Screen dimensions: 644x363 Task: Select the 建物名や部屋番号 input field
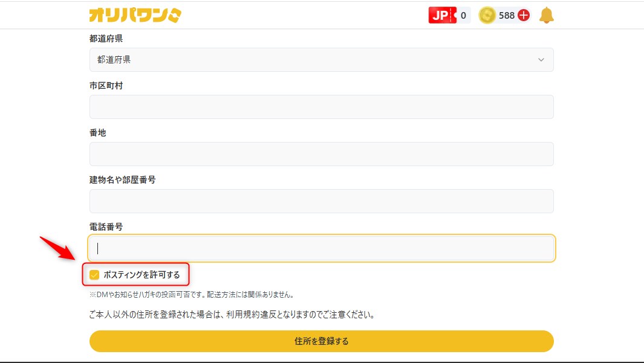pos(321,201)
